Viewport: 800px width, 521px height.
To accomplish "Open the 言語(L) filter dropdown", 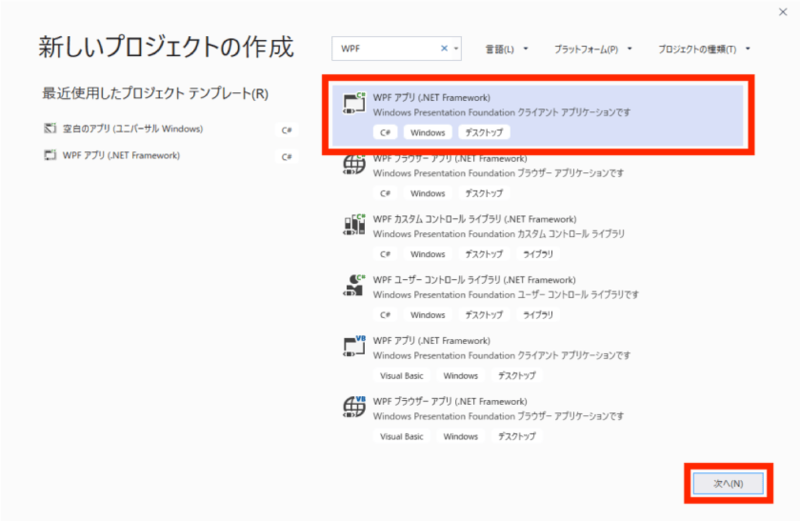I will (506, 49).
